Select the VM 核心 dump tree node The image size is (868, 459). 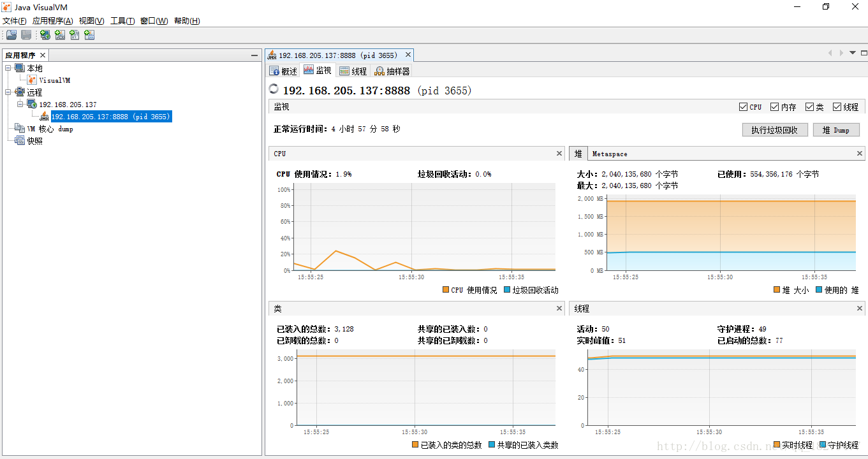pos(50,129)
